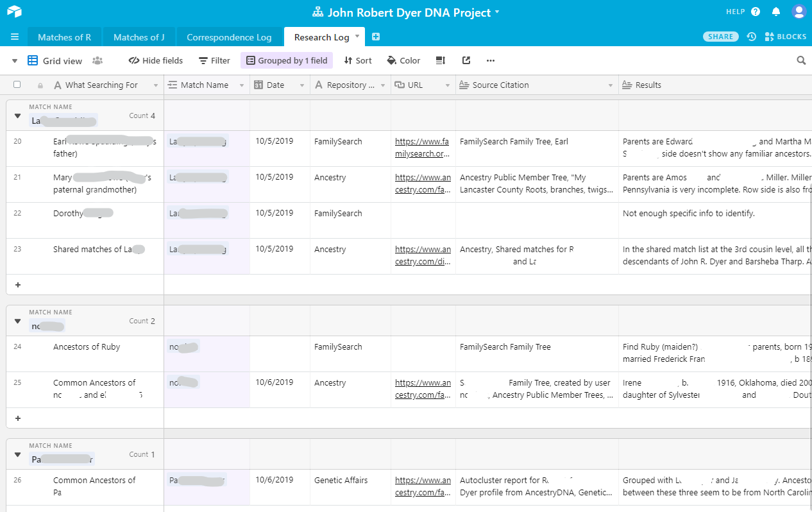Image resolution: width=812 pixels, height=512 pixels.
Task: Open What Searching For column dropdown
Action: tap(156, 85)
